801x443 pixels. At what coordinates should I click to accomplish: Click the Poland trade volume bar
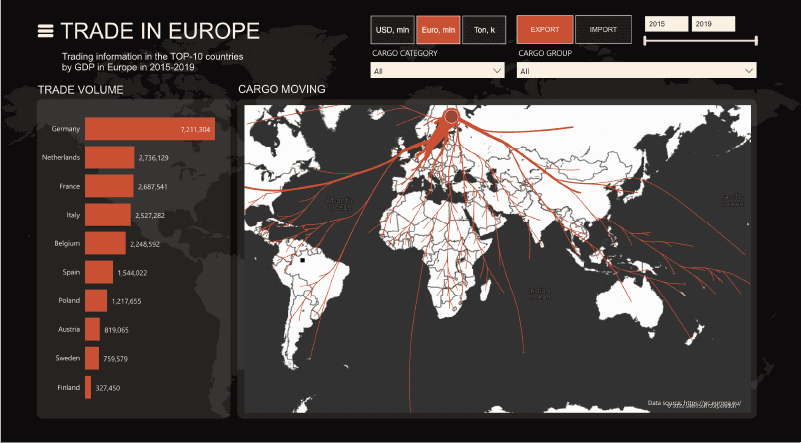(96, 301)
